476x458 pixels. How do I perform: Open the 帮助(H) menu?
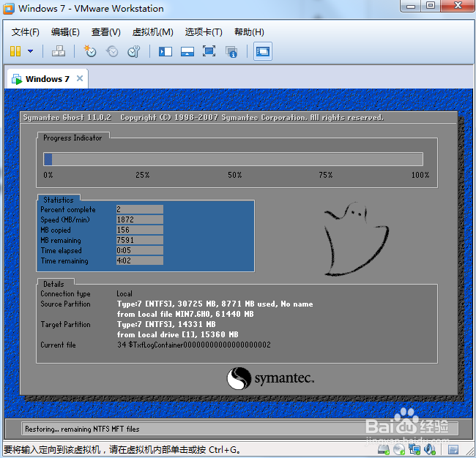(x=249, y=32)
